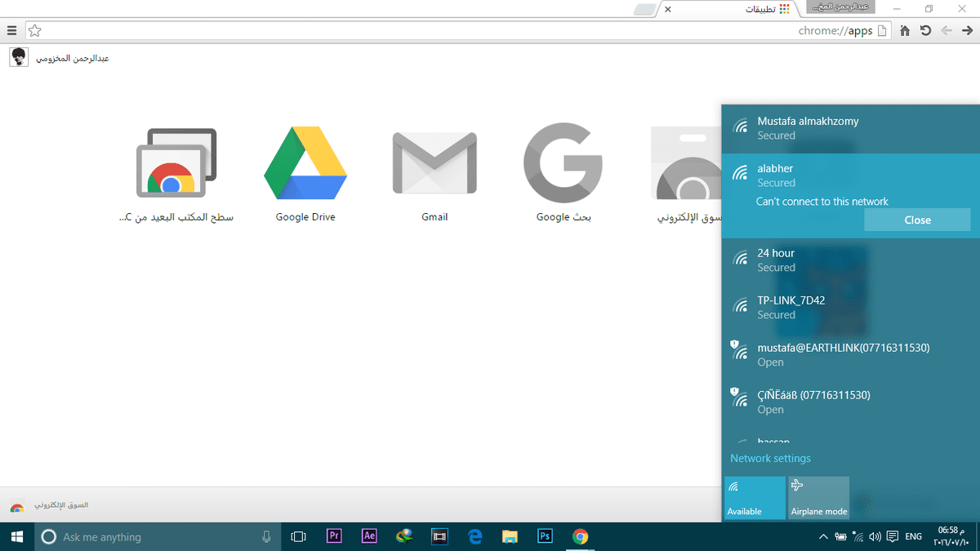Open Adobe Premiere from the taskbar
Image resolution: width=980 pixels, height=551 pixels.
333,536
